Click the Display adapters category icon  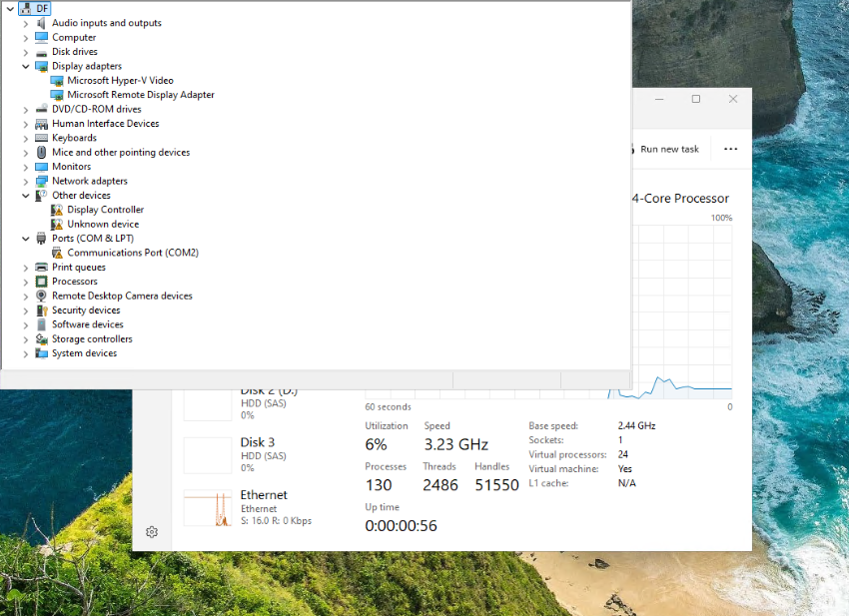click(x=41, y=66)
